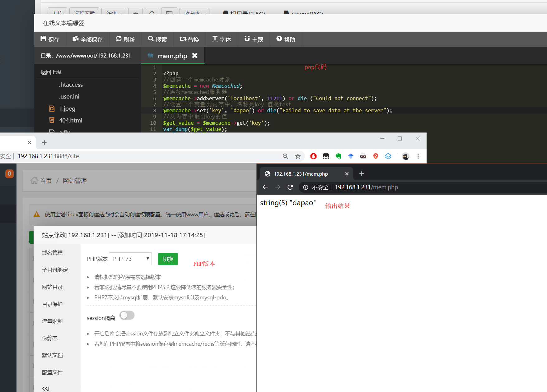Open the Replace (替换) tool in editor

click(x=189, y=39)
